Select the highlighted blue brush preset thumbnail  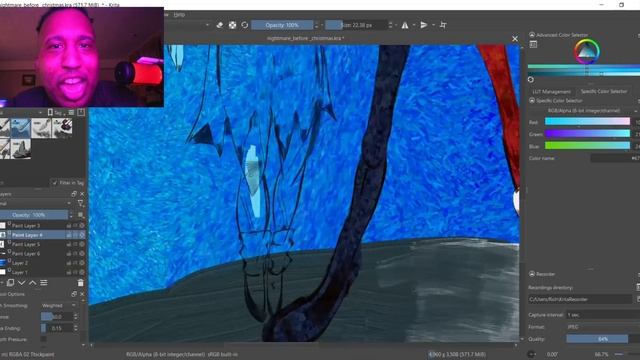pyautogui.click(x=21, y=128)
